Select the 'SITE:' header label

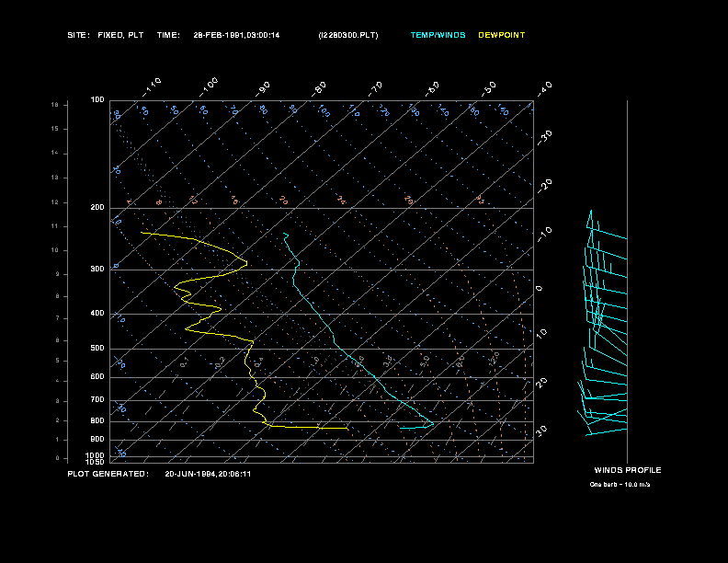coord(78,35)
